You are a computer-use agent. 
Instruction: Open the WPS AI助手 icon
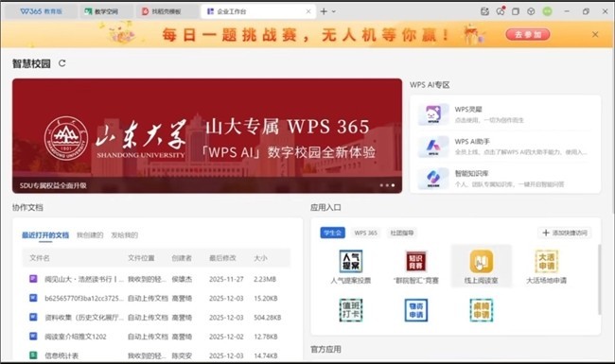click(x=433, y=147)
